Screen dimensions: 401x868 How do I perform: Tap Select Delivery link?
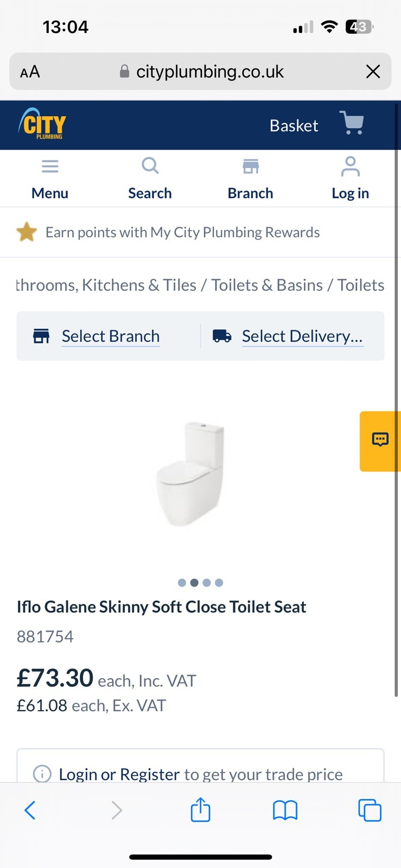point(302,336)
